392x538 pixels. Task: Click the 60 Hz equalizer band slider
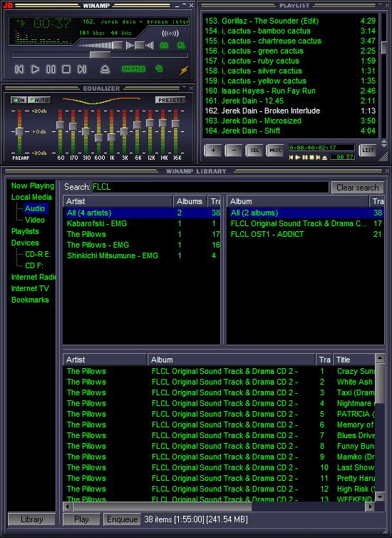[60, 125]
